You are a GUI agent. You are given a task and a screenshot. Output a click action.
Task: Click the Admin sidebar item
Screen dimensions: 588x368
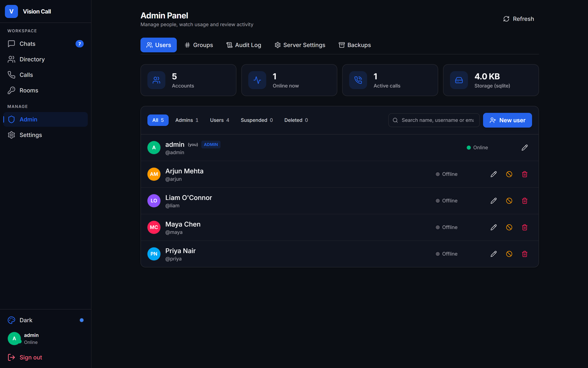click(x=46, y=119)
